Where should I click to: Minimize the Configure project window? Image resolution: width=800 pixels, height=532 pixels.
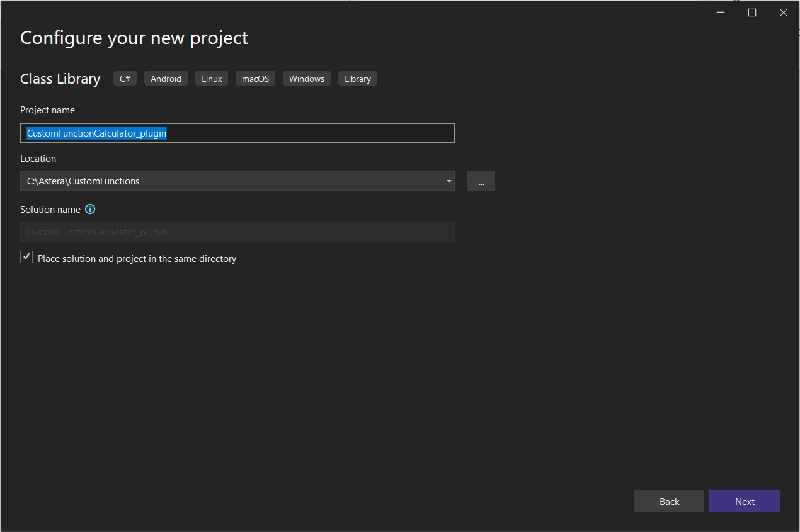pyautogui.click(x=721, y=13)
